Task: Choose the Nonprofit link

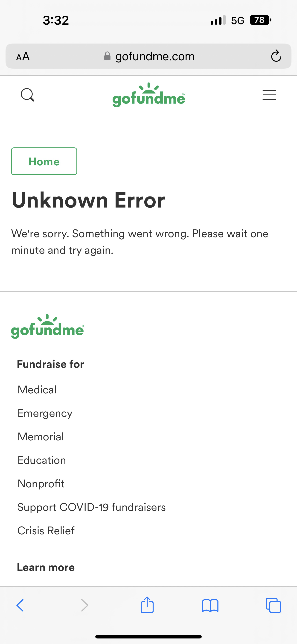Action: click(x=41, y=484)
